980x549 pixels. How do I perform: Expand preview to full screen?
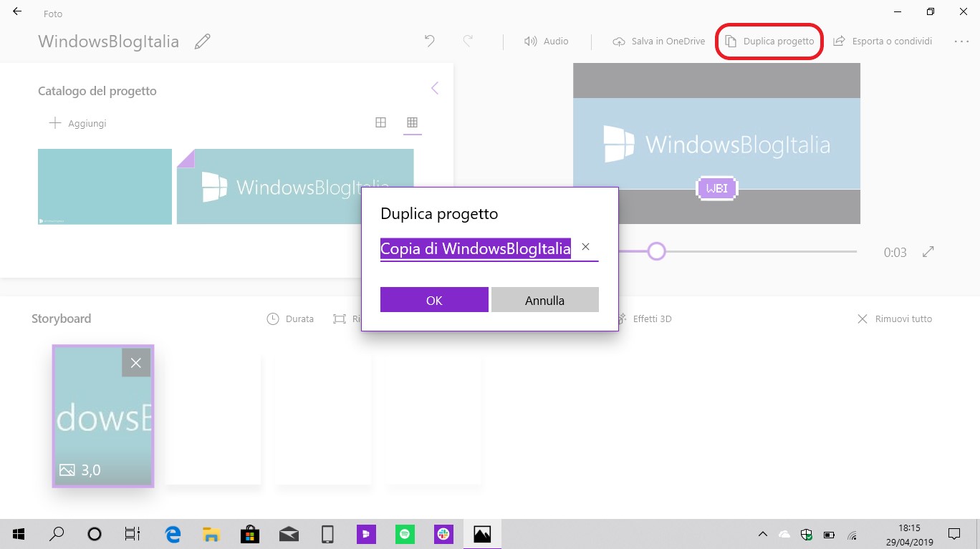click(928, 251)
